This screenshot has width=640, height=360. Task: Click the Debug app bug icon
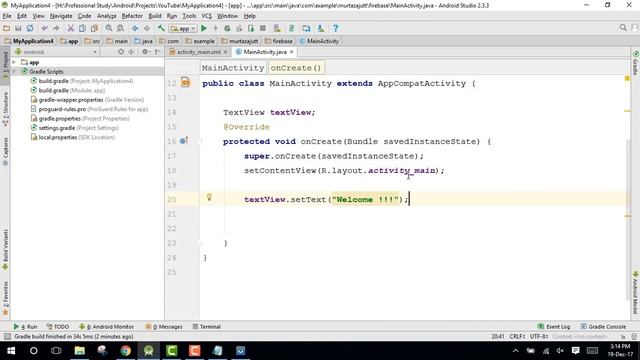227,28
